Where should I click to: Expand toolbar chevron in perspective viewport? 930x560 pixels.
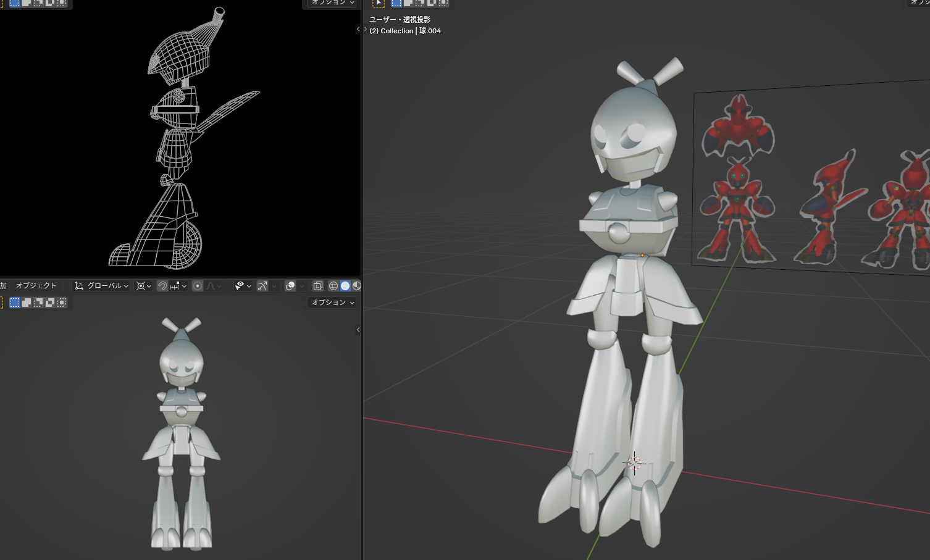366,29
